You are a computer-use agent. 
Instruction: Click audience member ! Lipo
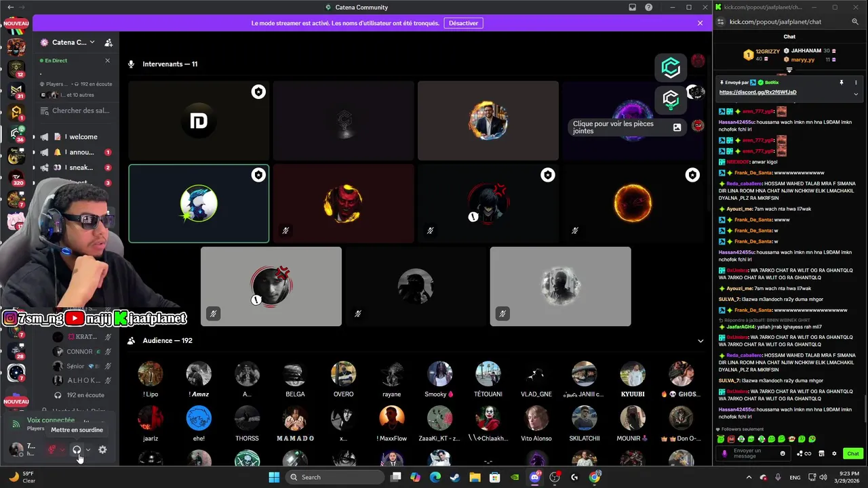click(x=151, y=379)
